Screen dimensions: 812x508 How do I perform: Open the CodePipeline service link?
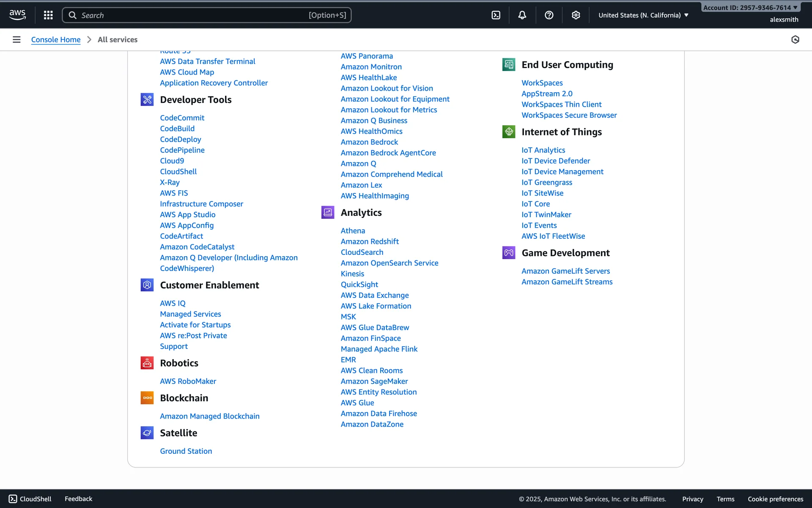point(182,150)
